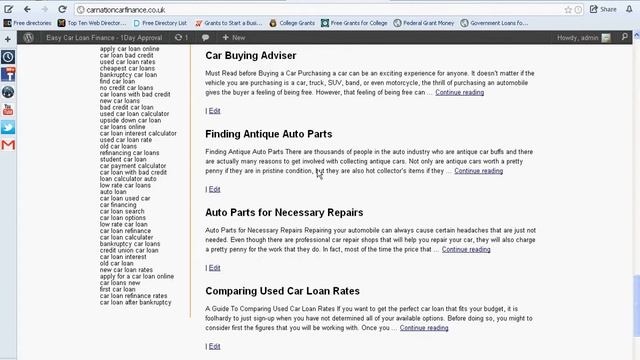
Task: Click 'car payment calculator' tag
Action: pos(133,166)
